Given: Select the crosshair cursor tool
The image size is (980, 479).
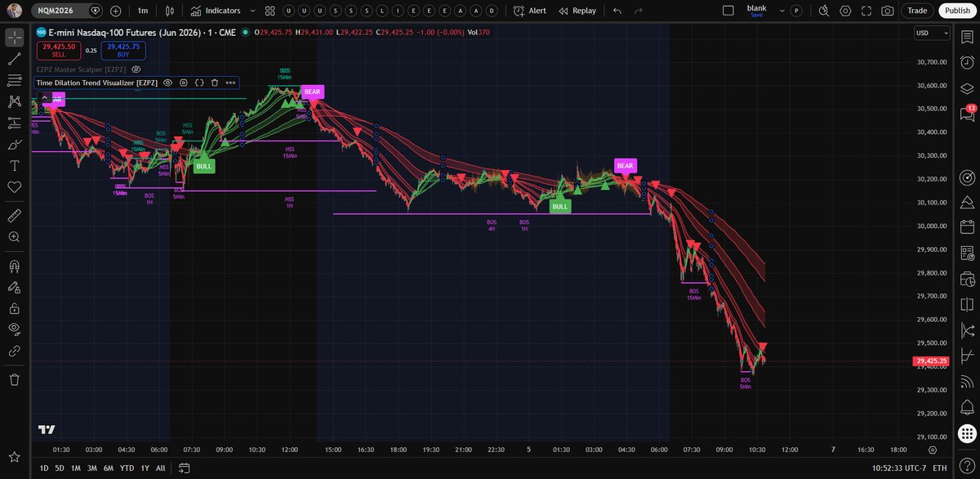Looking at the screenshot, I should click(14, 38).
